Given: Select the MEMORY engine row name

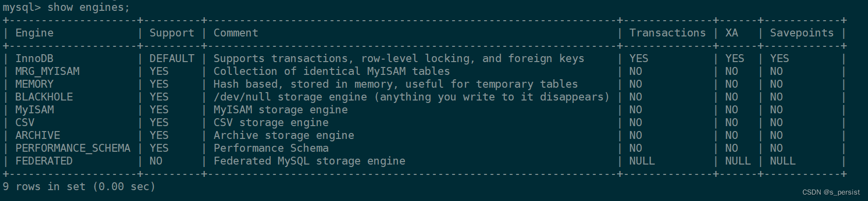Looking at the screenshot, I should [34, 84].
